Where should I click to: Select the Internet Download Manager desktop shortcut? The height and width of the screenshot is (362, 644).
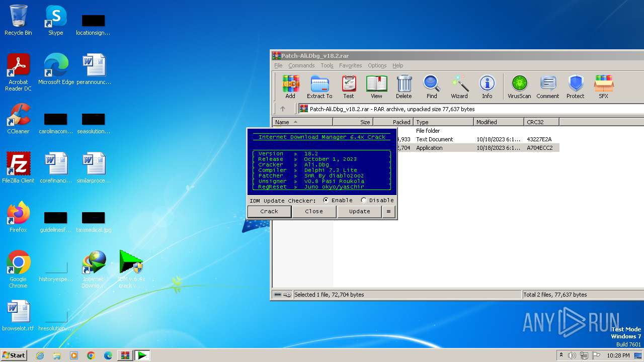coord(94,269)
